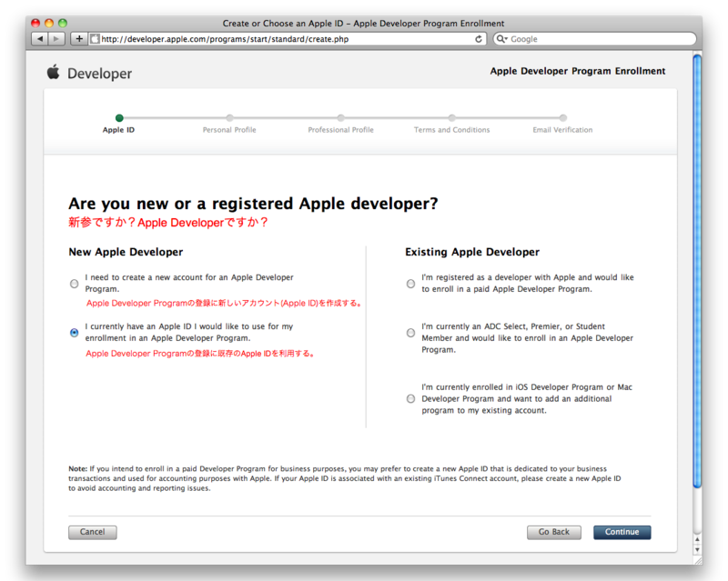Click the Apple logo in header
728x581 pixels.
click(x=54, y=72)
